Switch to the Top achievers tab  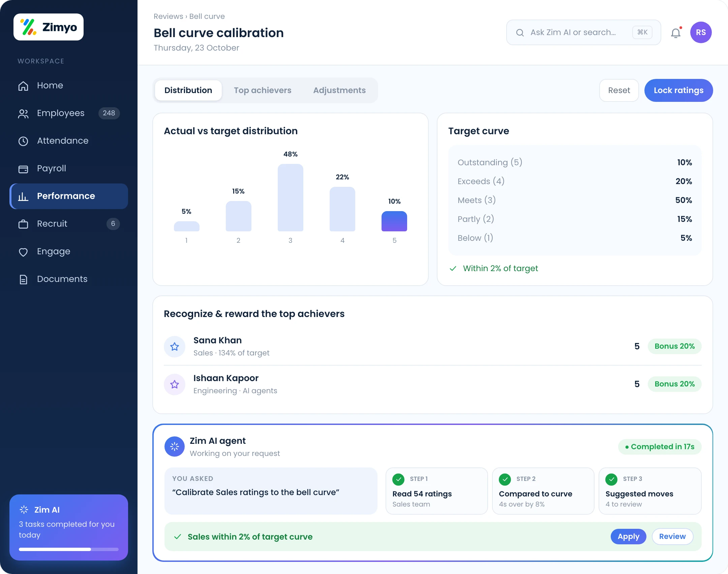click(263, 90)
